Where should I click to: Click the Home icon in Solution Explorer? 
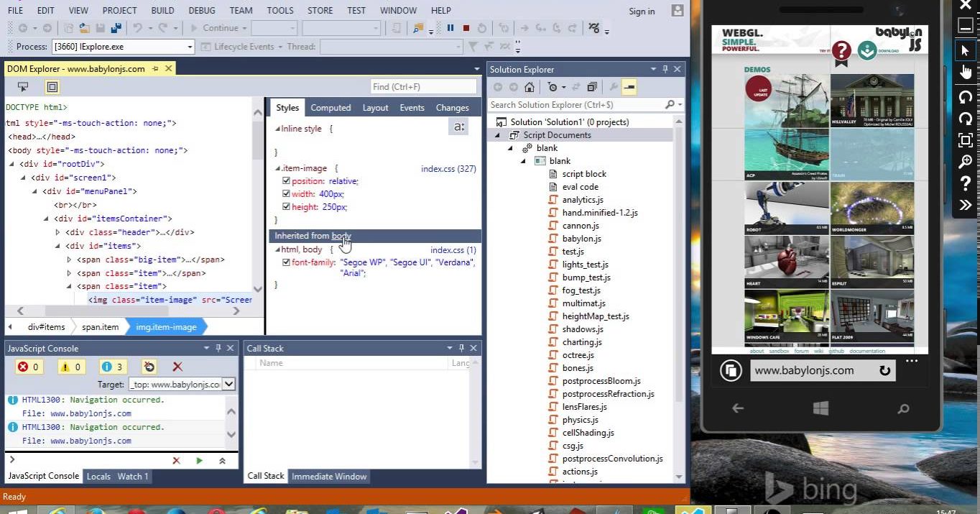[x=530, y=87]
